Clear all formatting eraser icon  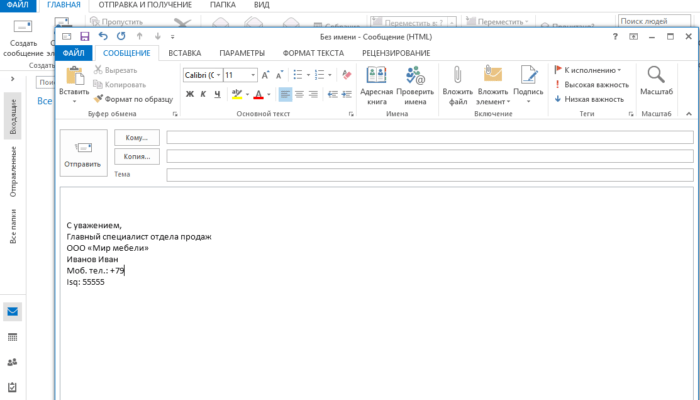point(346,75)
